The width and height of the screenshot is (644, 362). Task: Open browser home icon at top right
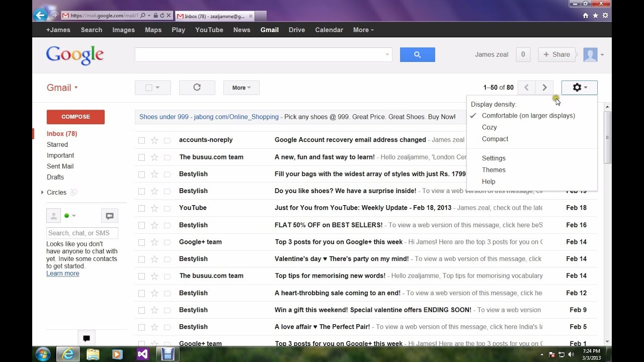click(x=585, y=16)
